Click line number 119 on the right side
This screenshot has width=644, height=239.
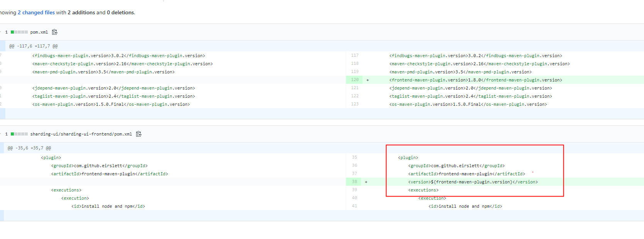coord(354,71)
